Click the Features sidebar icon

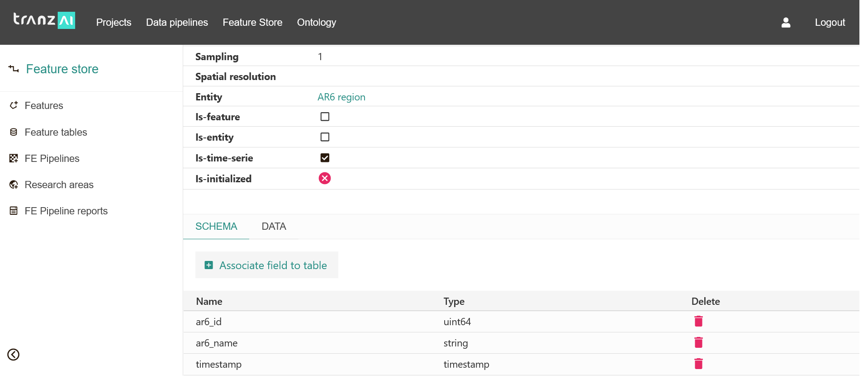[14, 105]
